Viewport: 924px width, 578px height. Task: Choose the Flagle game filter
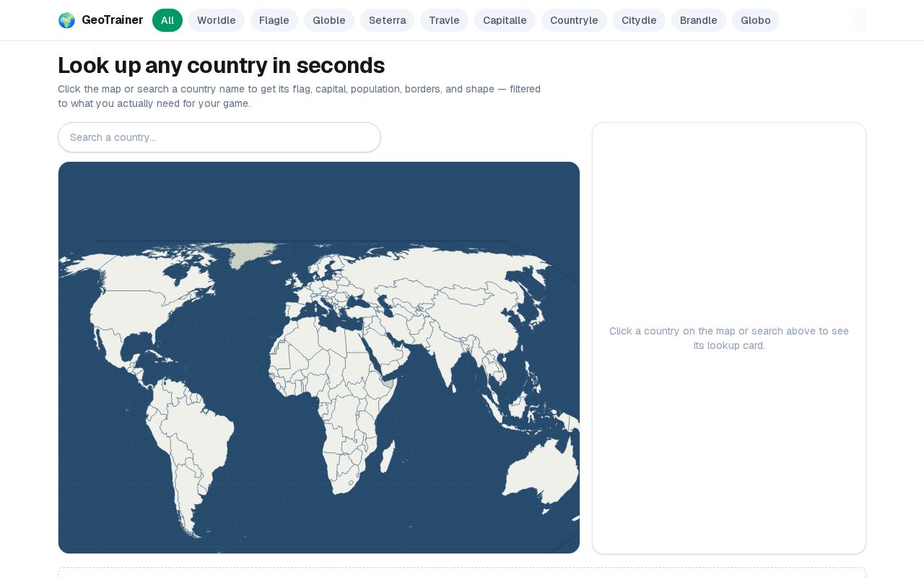[274, 20]
